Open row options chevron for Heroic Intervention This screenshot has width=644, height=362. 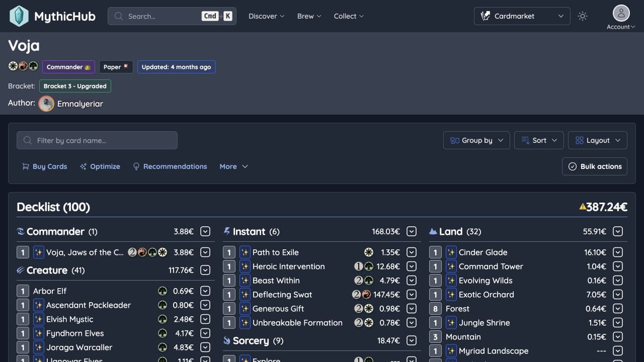pos(412,266)
